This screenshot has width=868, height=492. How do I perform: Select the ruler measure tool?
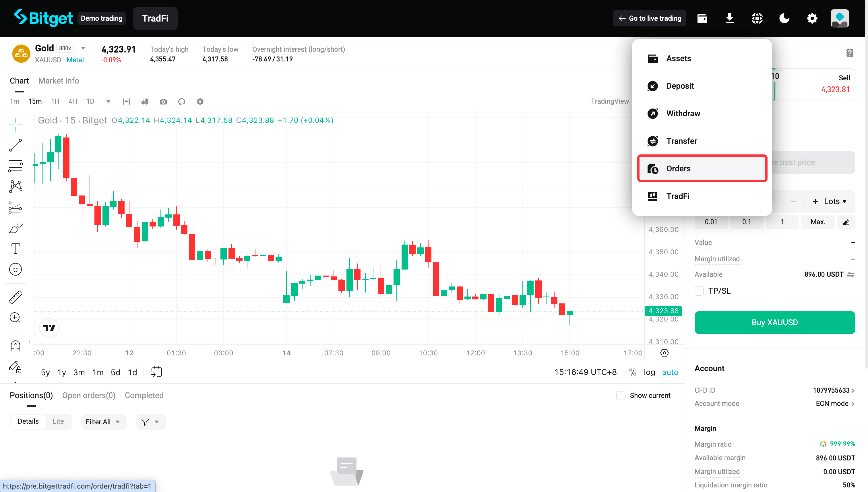15,297
